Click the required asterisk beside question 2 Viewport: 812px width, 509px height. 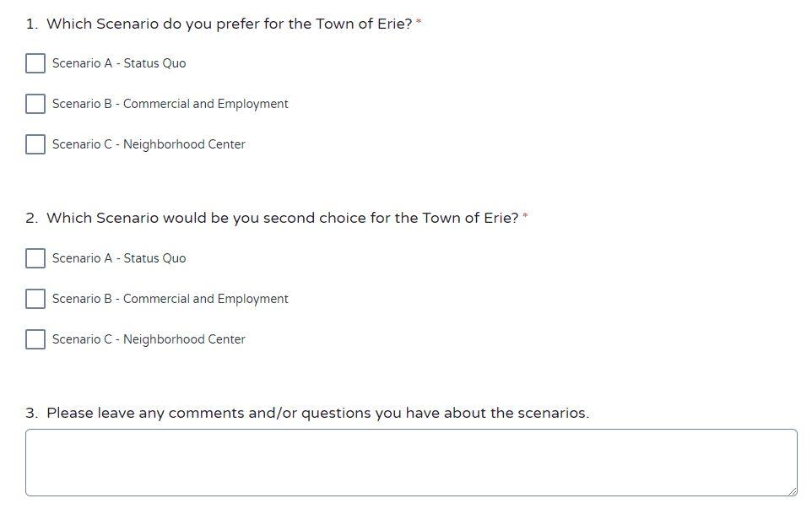(525, 216)
